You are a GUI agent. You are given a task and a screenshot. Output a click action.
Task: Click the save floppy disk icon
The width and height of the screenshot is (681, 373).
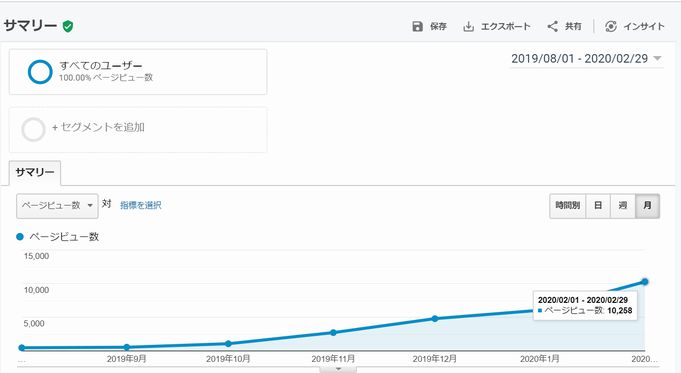tap(417, 26)
